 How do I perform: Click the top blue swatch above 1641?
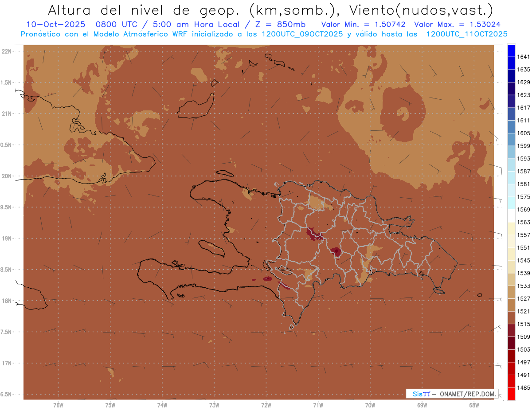click(x=511, y=51)
